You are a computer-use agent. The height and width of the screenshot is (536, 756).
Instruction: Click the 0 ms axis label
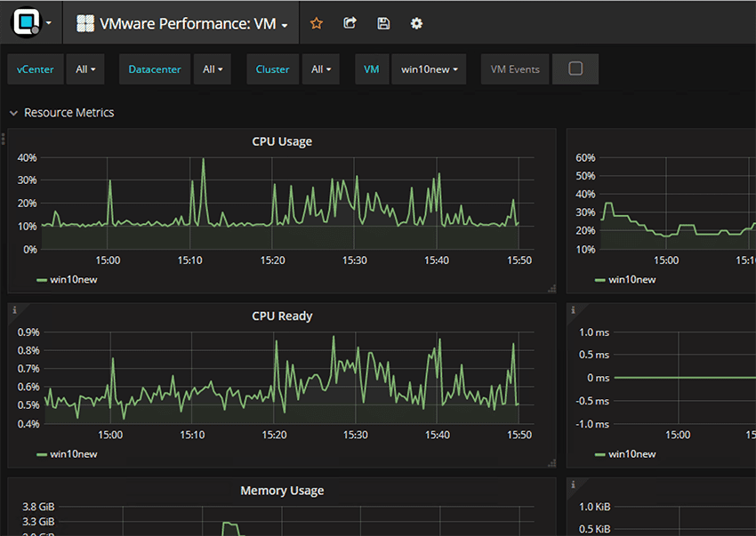click(598, 378)
